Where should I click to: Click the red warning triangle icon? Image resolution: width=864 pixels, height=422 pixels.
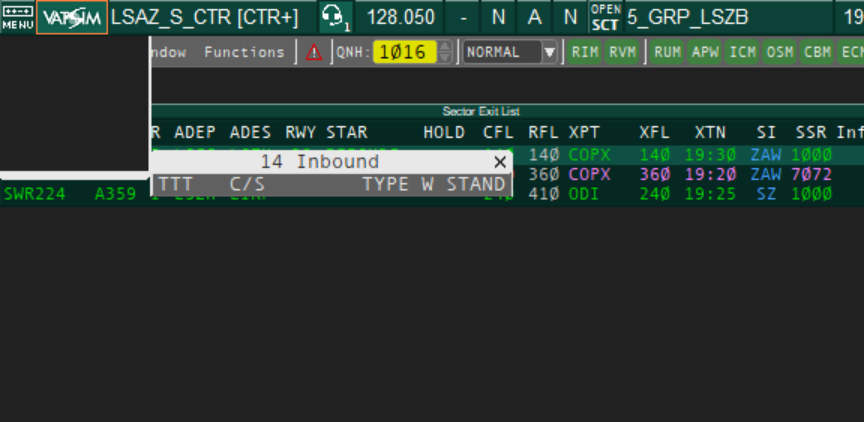coord(314,53)
